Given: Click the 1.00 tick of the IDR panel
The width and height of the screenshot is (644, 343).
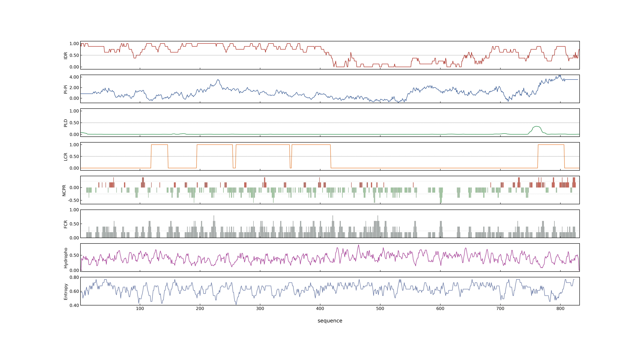Looking at the screenshot, I should [74, 44].
